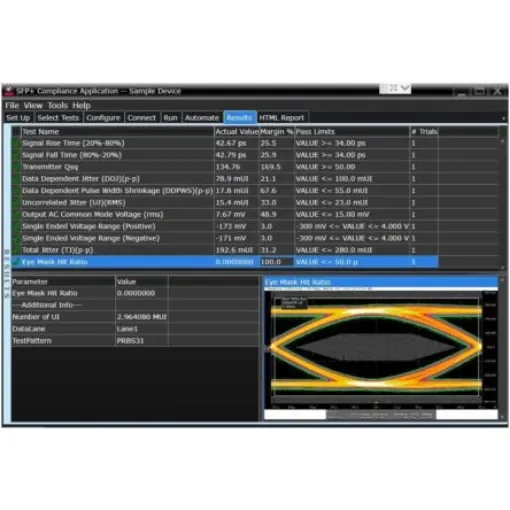This screenshot has height=510, width=510.
Task: Click actual value 42.67 ps cell
Action: 237,143
